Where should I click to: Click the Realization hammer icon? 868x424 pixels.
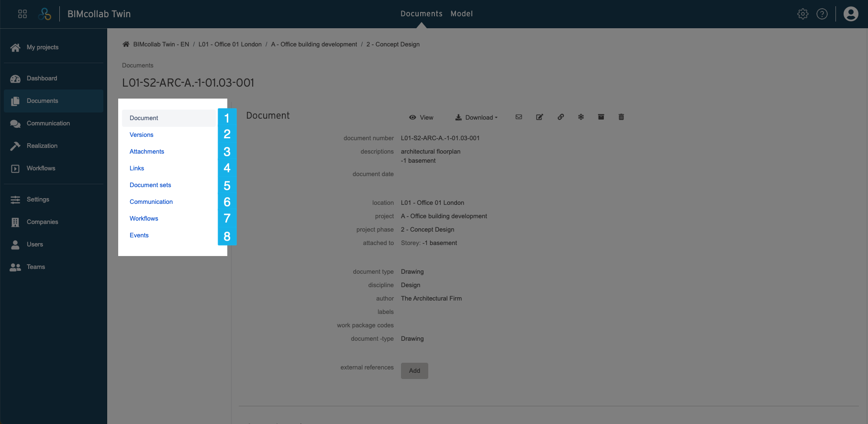[x=15, y=146]
